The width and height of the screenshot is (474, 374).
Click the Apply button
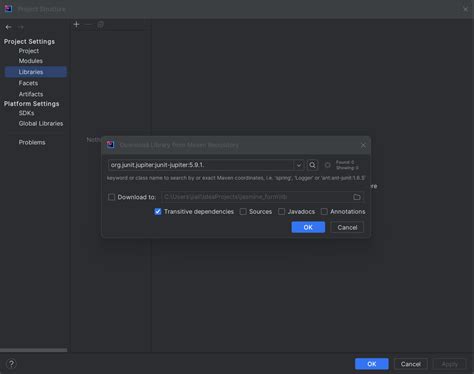(450, 364)
